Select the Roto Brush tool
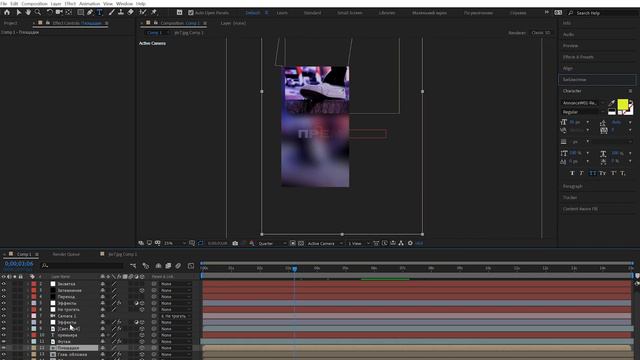The width and height of the screenshot is (640, 360). pyautogui.click(x=142, y=13)
